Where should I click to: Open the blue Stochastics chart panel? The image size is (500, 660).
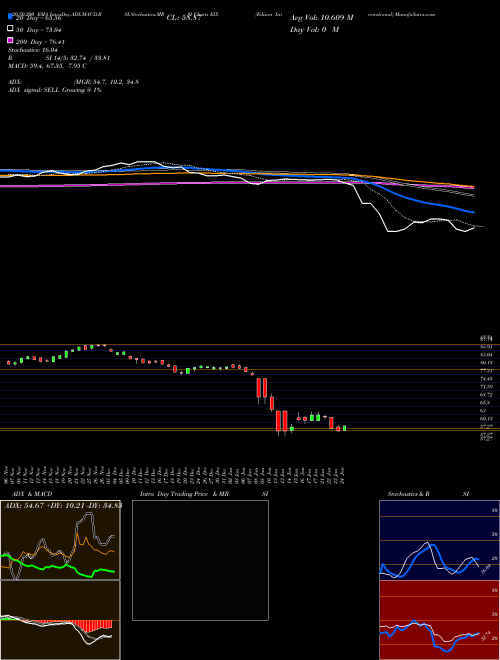point(439,540)
